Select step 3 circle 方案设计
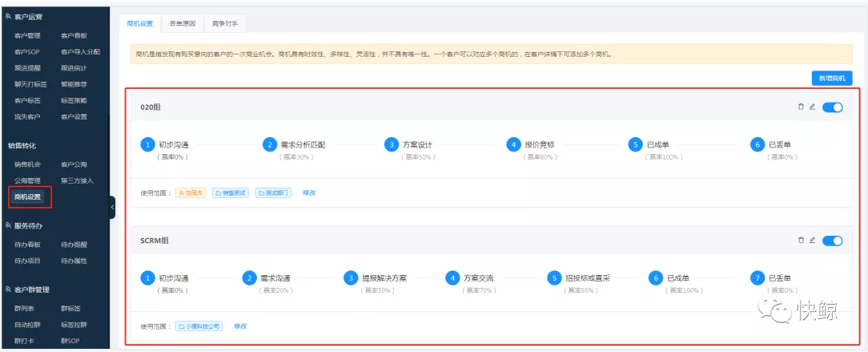 (x=392, y=144)
